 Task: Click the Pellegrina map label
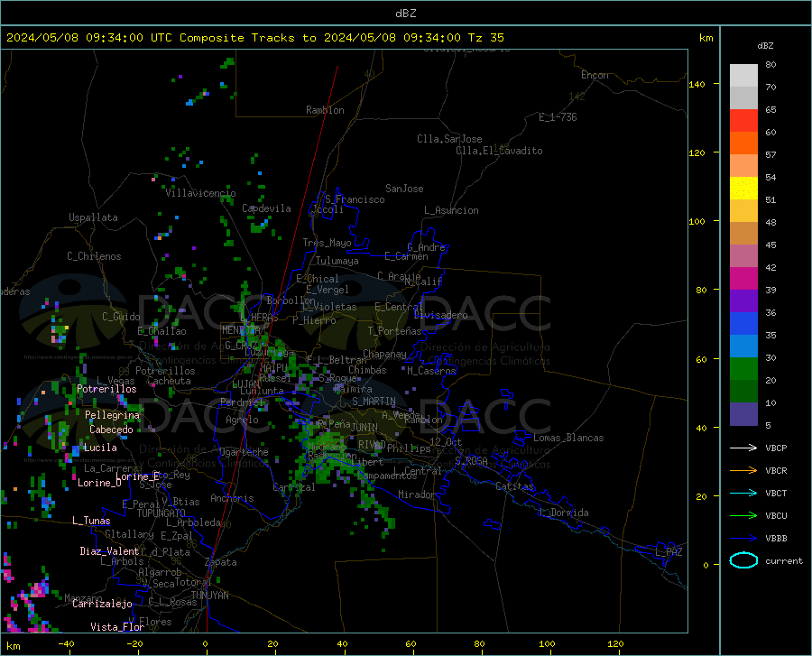113,415
